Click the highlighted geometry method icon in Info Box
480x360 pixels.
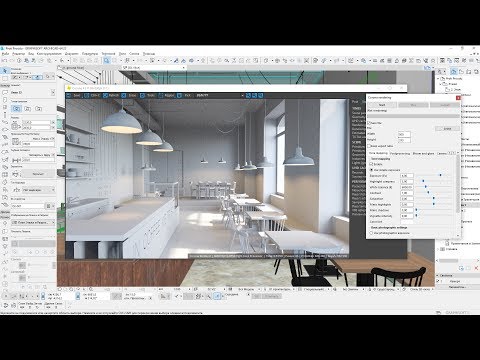coord(17,108)
